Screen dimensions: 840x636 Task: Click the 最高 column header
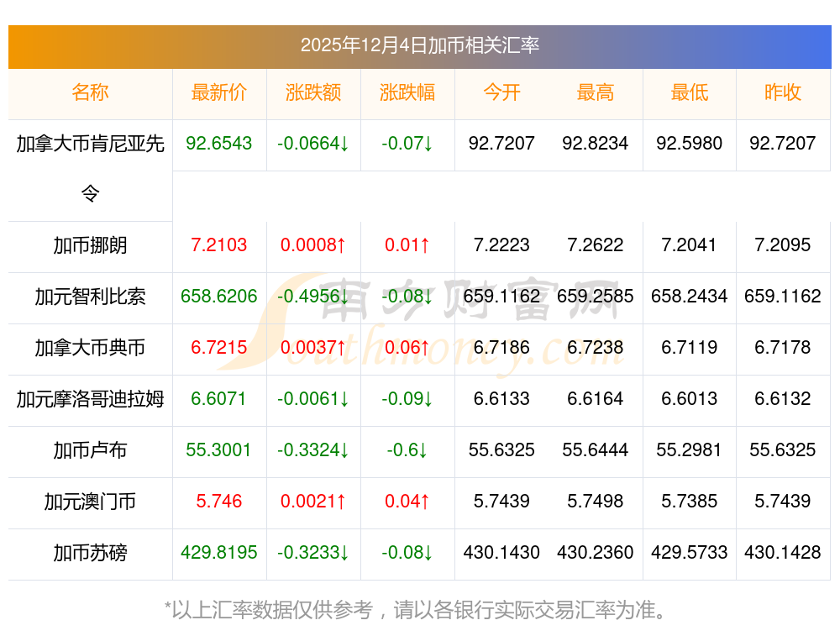[596, 92]
